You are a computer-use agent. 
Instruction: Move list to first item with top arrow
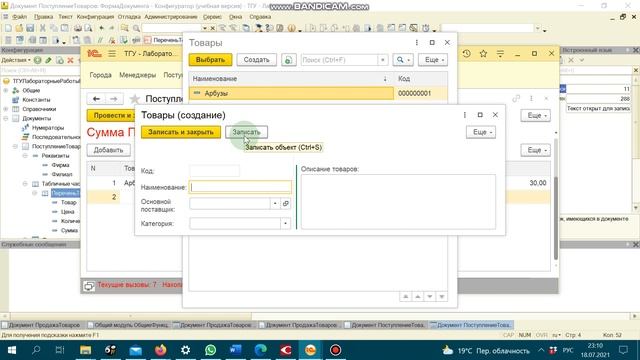pyautogui.click(x=406, y=297)
